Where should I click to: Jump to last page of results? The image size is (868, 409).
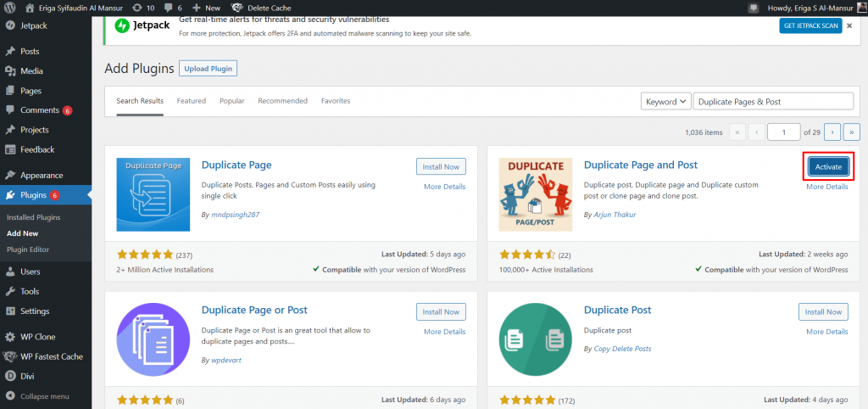pyautogui.click(x=851, y=132)
